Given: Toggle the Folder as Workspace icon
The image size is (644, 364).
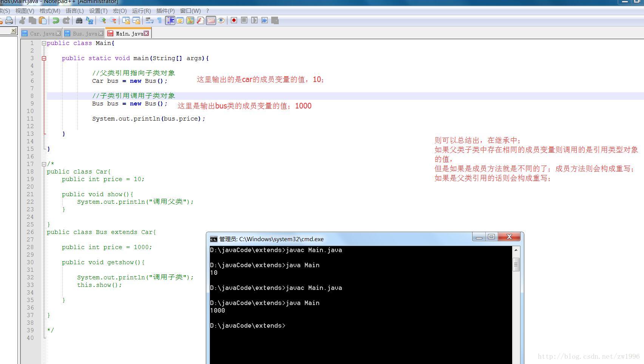Looking at the screenshot, I should (x=211, y=20).
